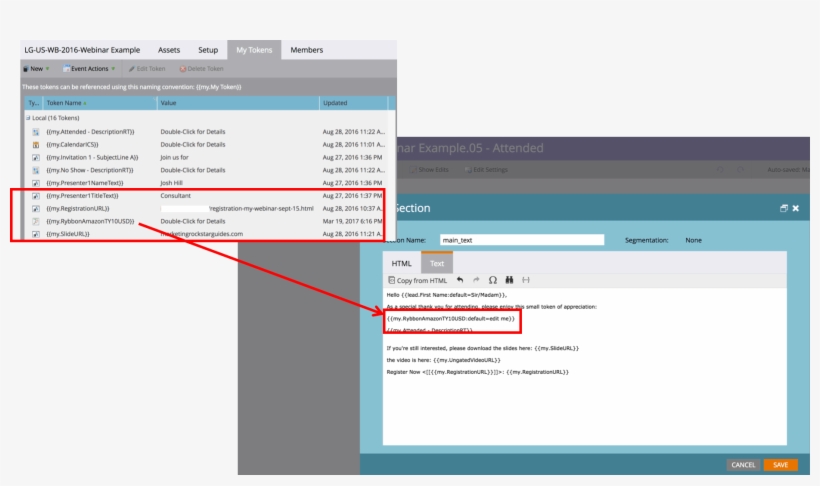Click rich text icon for my.Attended - DescriptionRT
820x486 pixels.
coord(36,132)
